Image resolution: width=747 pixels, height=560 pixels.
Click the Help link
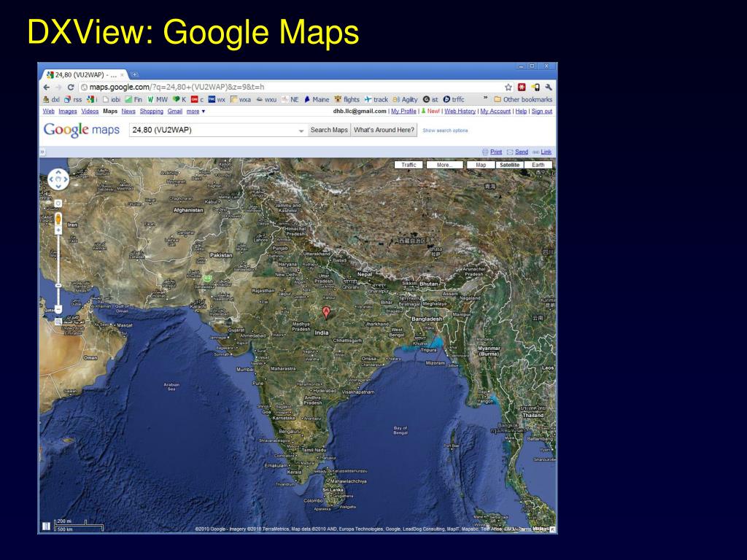(521, 112)
